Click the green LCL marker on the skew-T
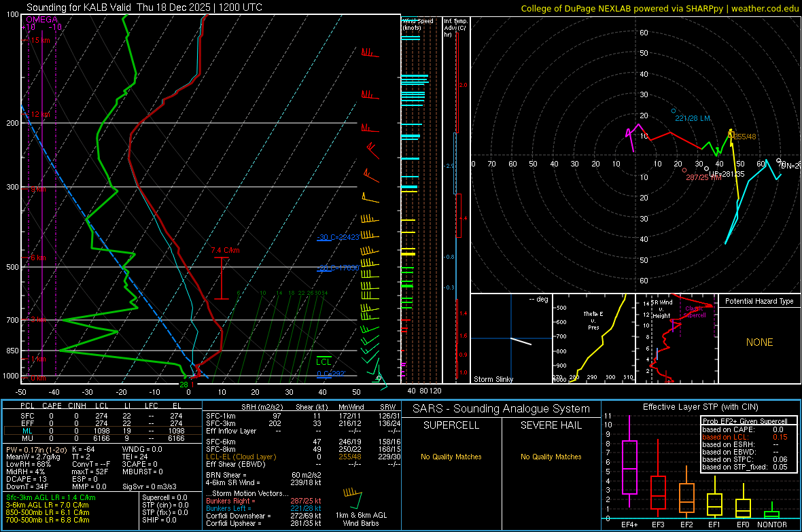Image resolution: width=802 pixels, height=532 pixels. [x=324, y=361]
